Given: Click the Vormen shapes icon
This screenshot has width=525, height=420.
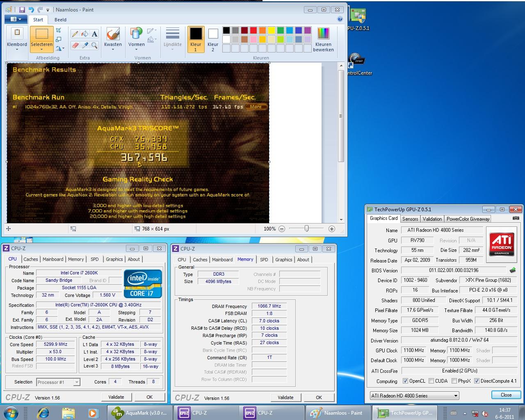Looking at the screenshot, I should pyautogui.click(x=136, y=34).
